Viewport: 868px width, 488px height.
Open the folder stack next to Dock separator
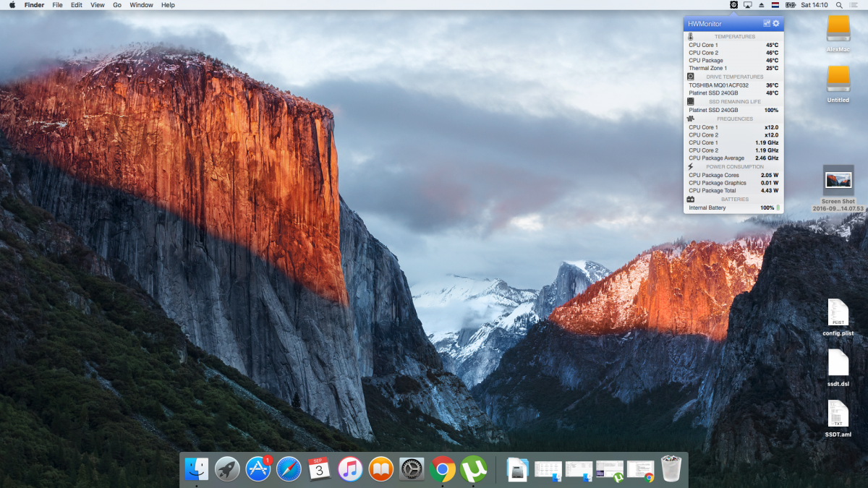(x=518, y=469)
